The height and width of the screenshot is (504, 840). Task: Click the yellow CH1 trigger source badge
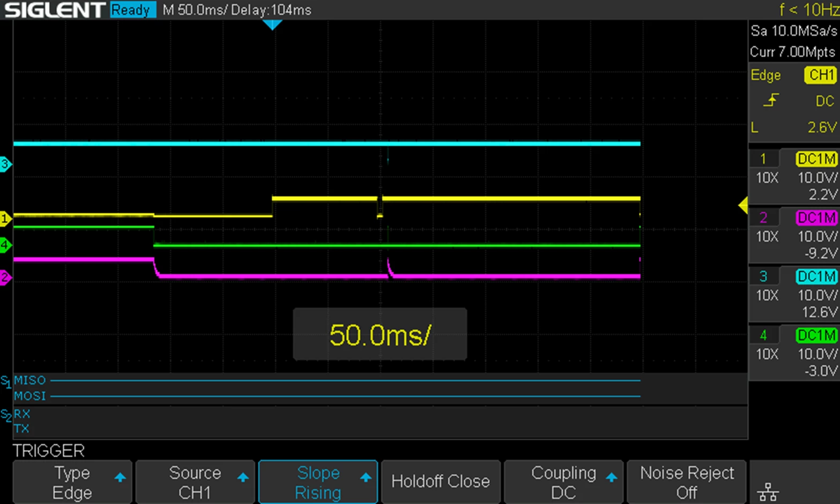point(820,75)
